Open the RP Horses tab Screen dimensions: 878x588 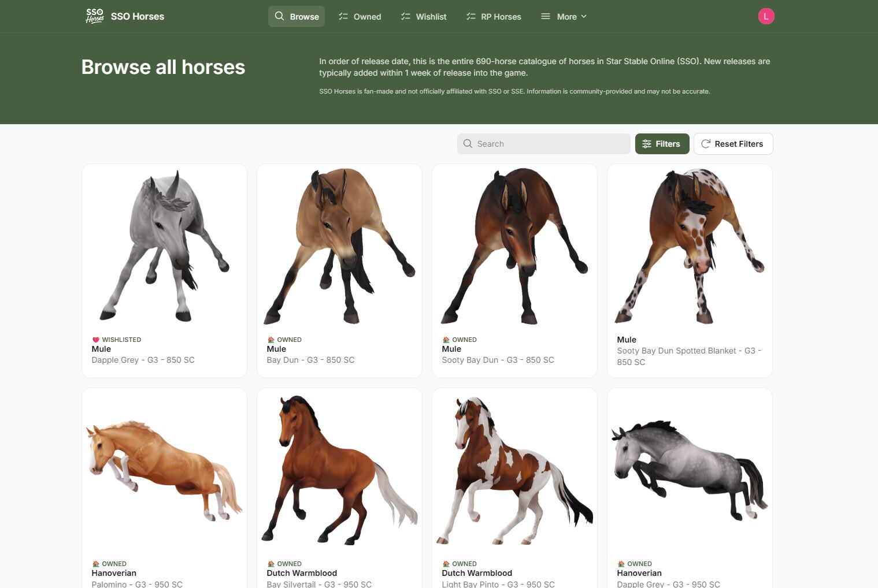(x=494, y=17)
